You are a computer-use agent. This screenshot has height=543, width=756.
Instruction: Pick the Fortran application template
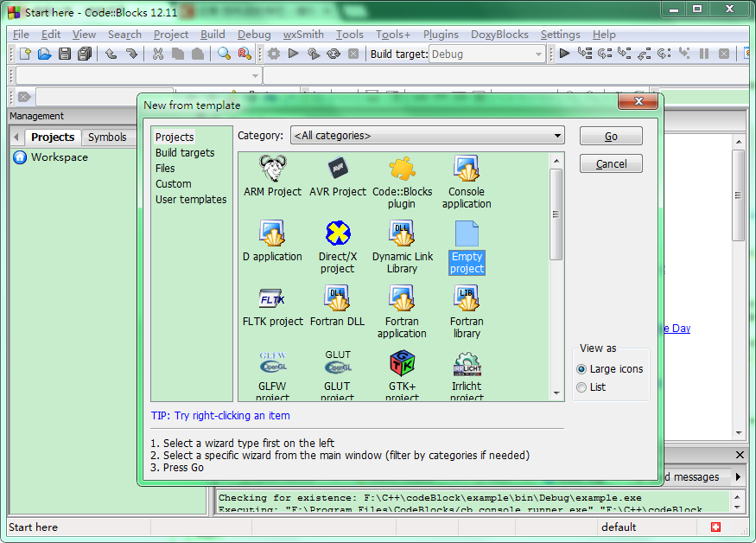click(x=402, y=312)
